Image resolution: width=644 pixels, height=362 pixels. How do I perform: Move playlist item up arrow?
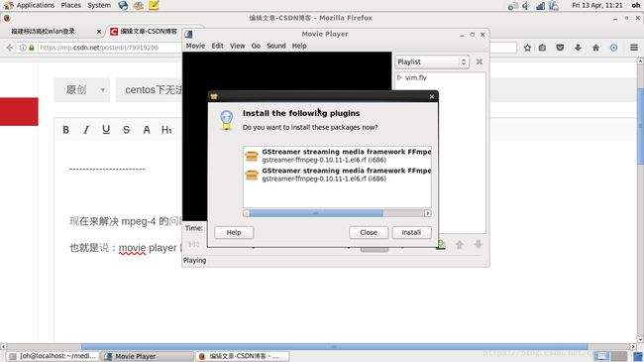click(x=460, y=245)
